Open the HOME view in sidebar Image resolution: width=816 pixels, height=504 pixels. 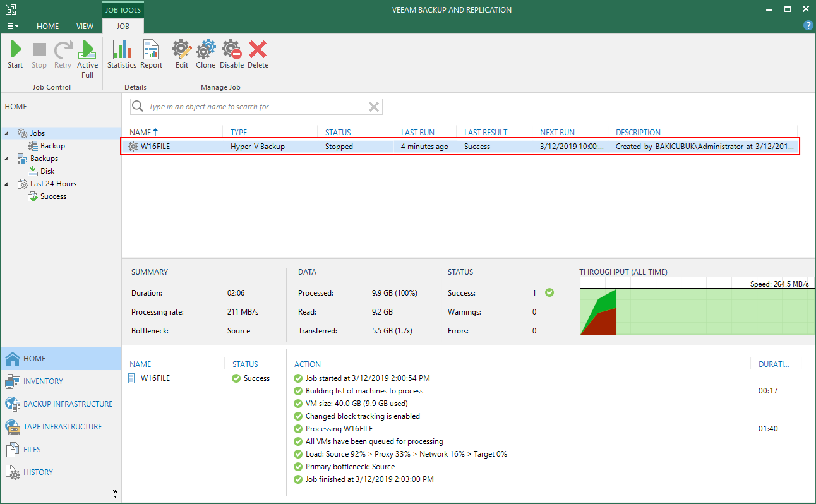61,358
